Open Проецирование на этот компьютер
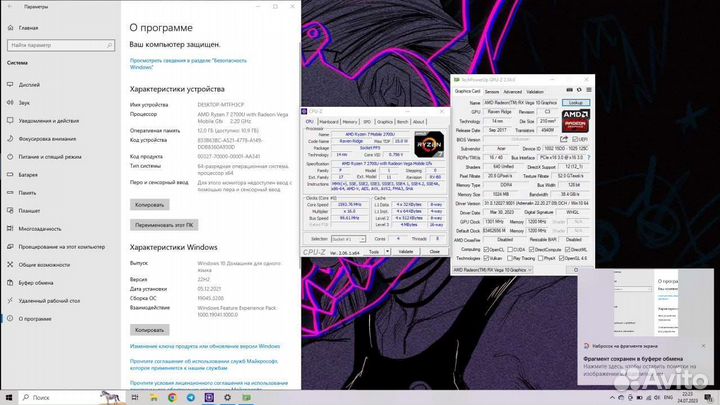 point(62,247)
